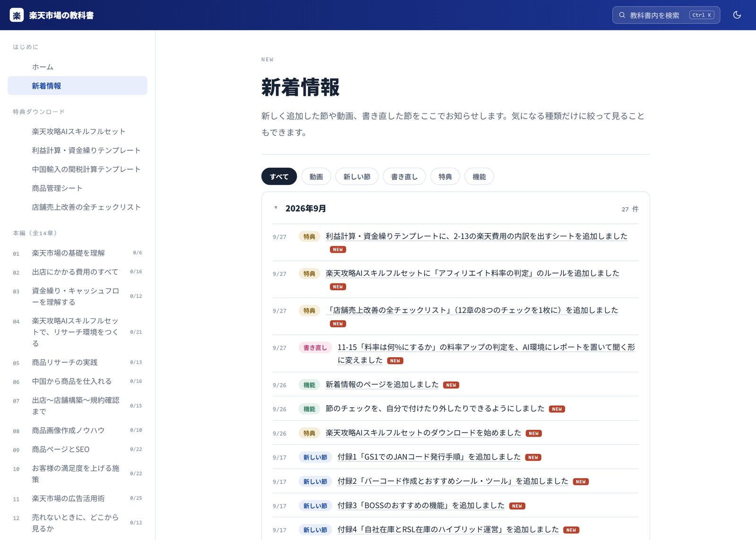Open 新着情報 in the sidebar
The width and height of the screenshot is (756, 540).
[x=77, y=86]
